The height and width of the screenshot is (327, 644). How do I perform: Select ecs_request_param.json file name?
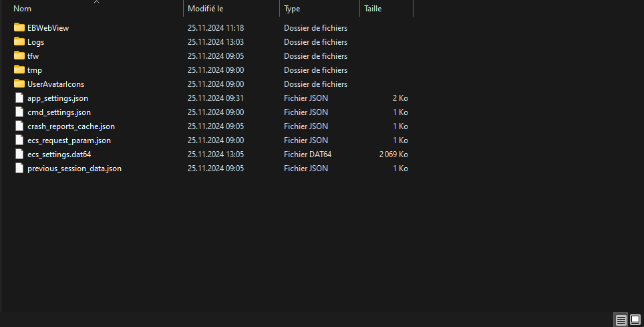69,140
